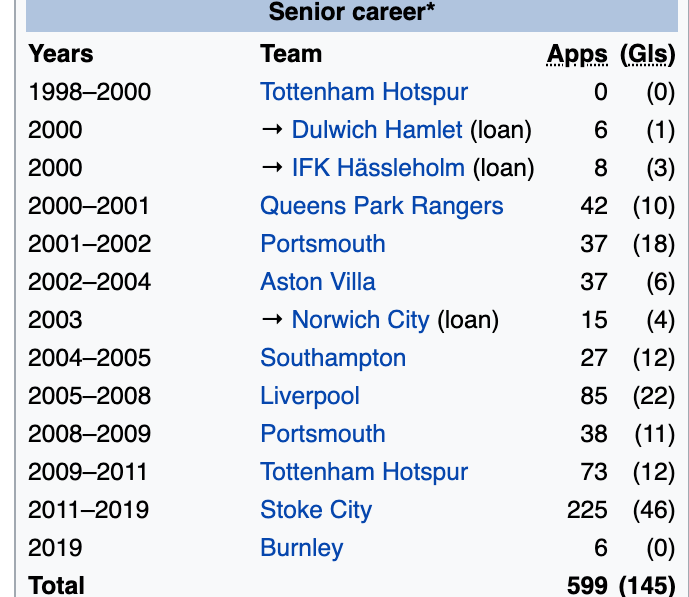The image size is (689, 597).
Task: Open Tottenham Hotspur link in 1998–2000 row
Action: pos(364,92)
